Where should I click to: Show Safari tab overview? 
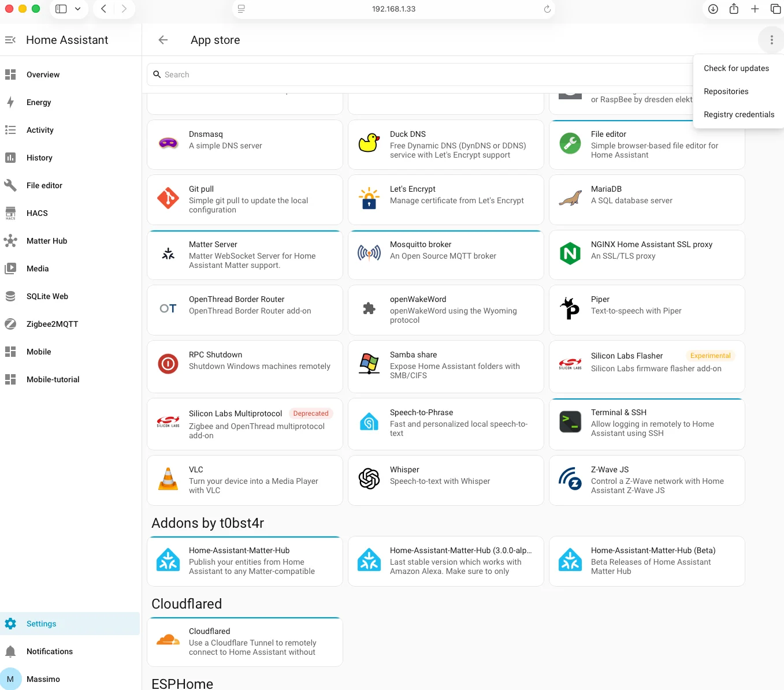775,9
